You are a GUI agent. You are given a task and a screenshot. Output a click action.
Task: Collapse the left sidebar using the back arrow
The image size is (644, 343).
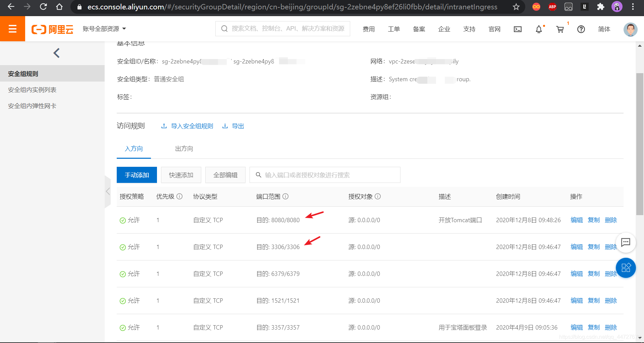56,53
